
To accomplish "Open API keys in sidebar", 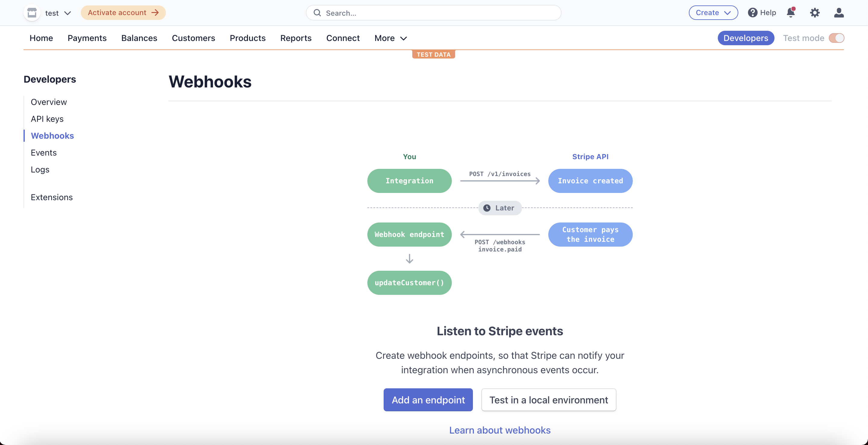I will (x=47, y=119).
